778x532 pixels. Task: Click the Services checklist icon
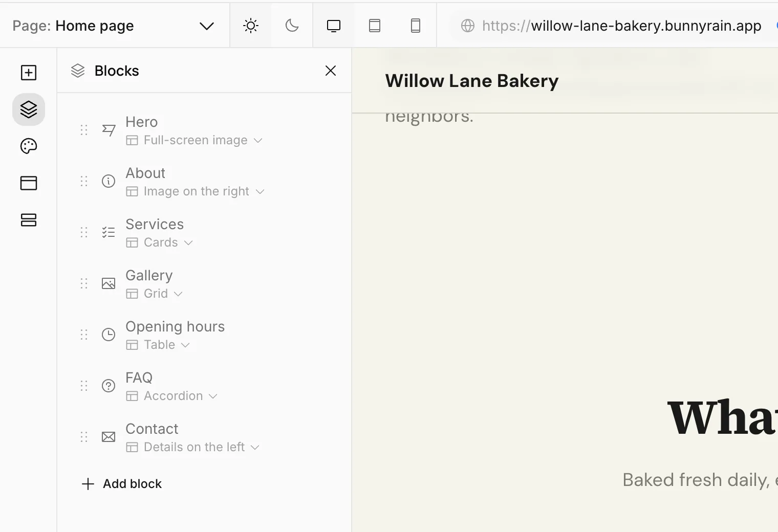[x=109, y=232]
